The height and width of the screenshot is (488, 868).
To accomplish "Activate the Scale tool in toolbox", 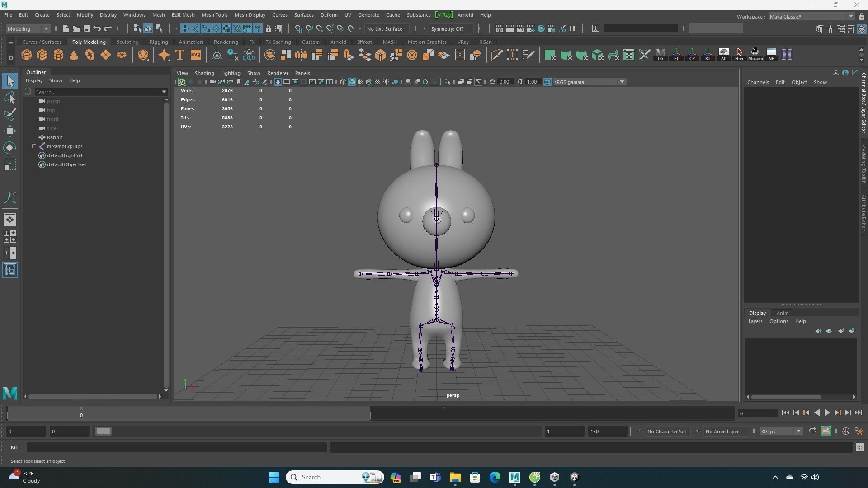I will 10,164.
